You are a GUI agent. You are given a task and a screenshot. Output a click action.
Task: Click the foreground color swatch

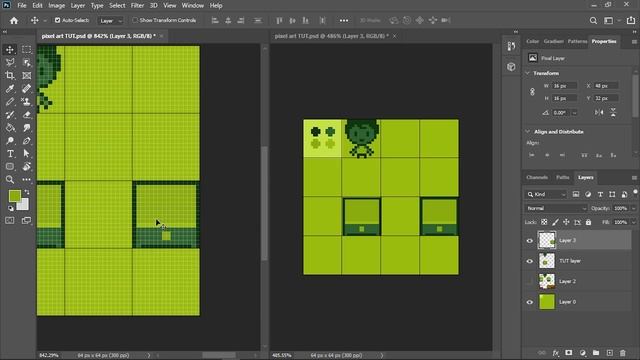14,196
